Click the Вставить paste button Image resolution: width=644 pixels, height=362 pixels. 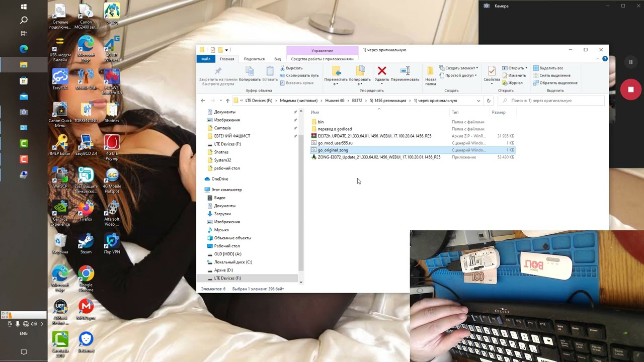[270, 74]
